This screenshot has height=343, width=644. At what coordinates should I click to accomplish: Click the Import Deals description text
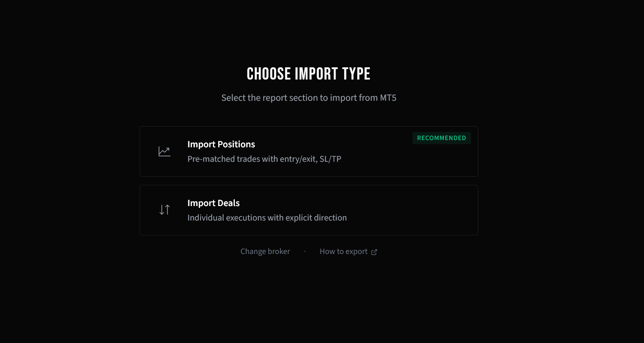(x=267, y=217)
